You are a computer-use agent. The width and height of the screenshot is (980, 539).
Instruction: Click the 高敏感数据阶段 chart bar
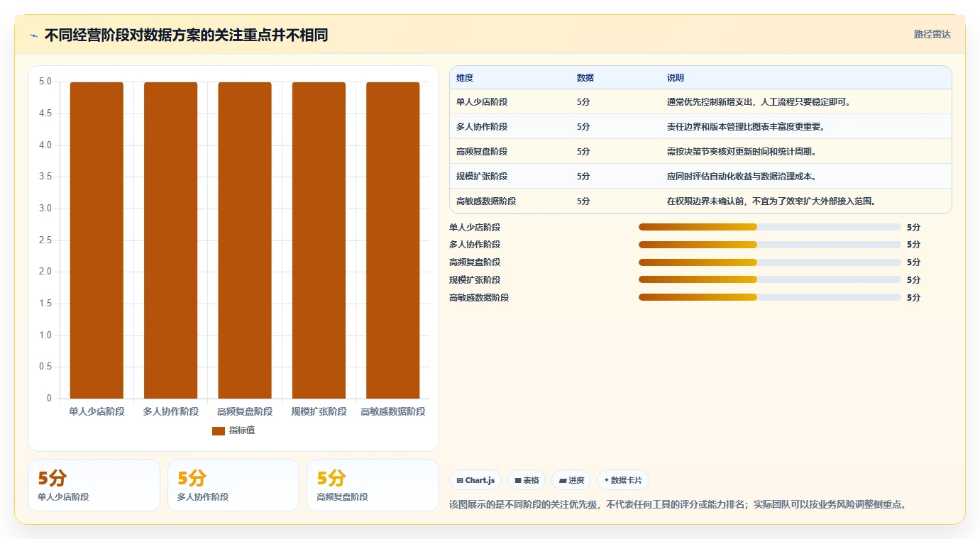tap(393, 240)
